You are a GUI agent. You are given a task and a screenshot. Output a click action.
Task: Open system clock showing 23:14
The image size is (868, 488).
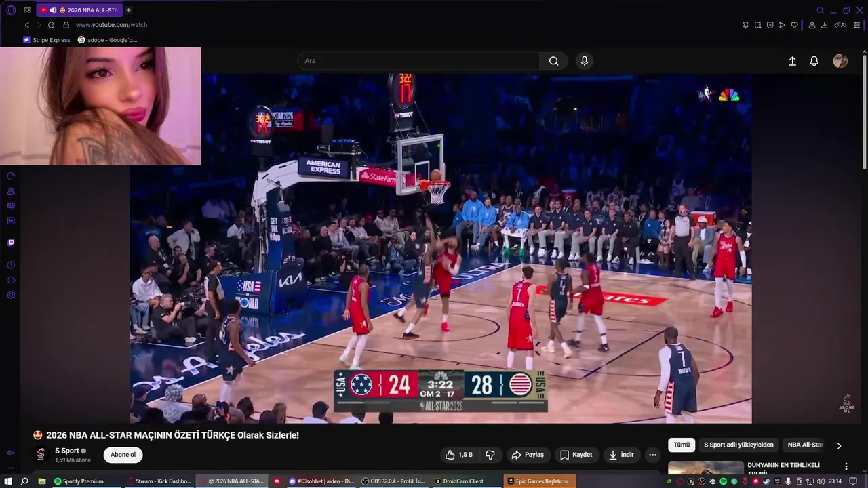(835, 481)
